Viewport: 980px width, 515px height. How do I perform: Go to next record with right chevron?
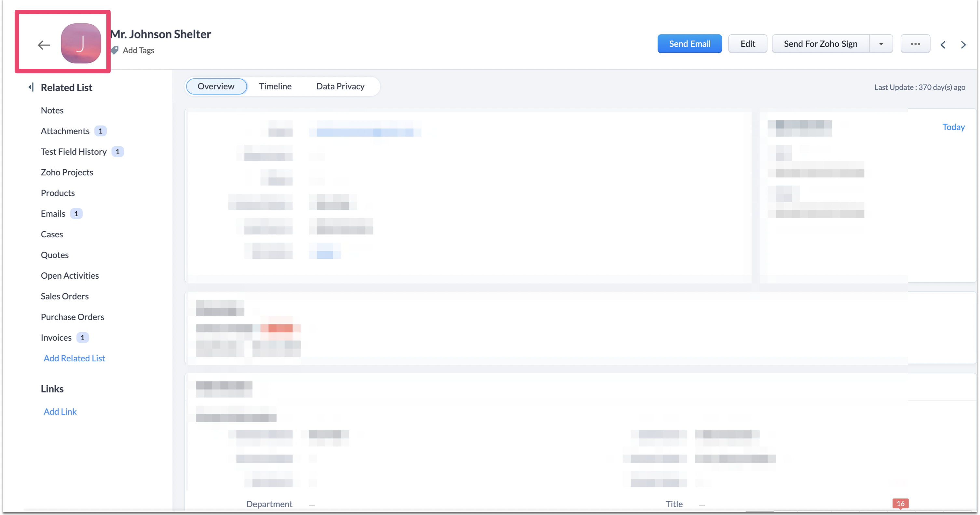point(963,45)
